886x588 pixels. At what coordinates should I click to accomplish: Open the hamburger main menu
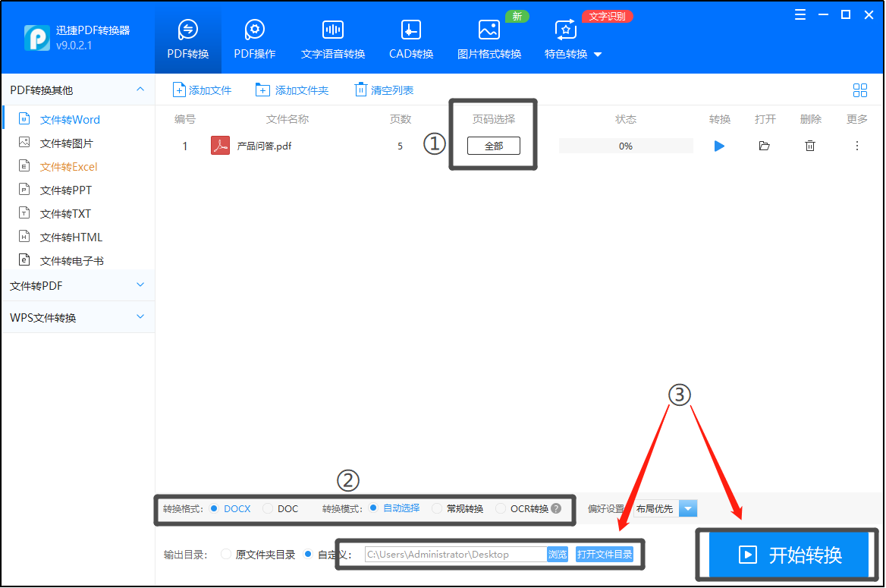(800, 15)
